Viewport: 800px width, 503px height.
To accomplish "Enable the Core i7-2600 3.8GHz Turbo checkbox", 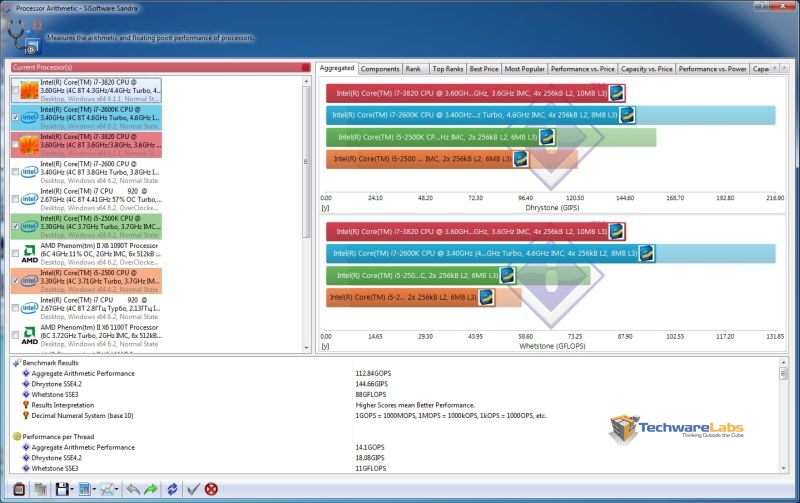I will (x=15, y=172).
